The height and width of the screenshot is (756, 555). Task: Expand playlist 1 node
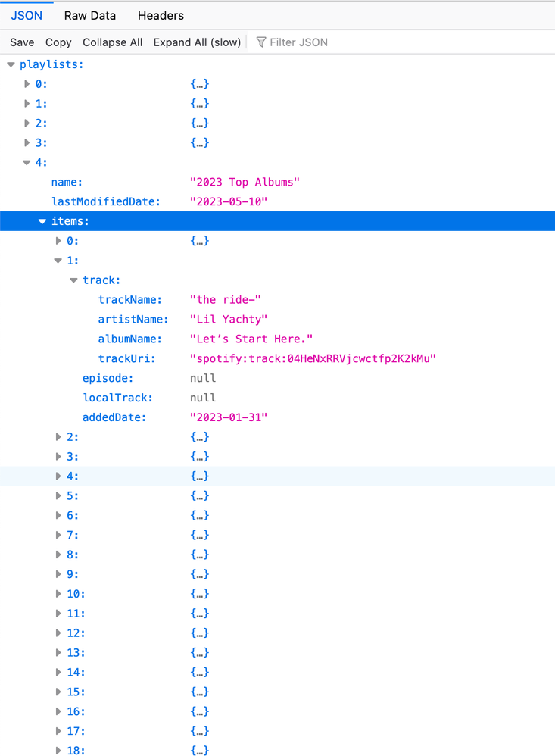click(27, 104)
